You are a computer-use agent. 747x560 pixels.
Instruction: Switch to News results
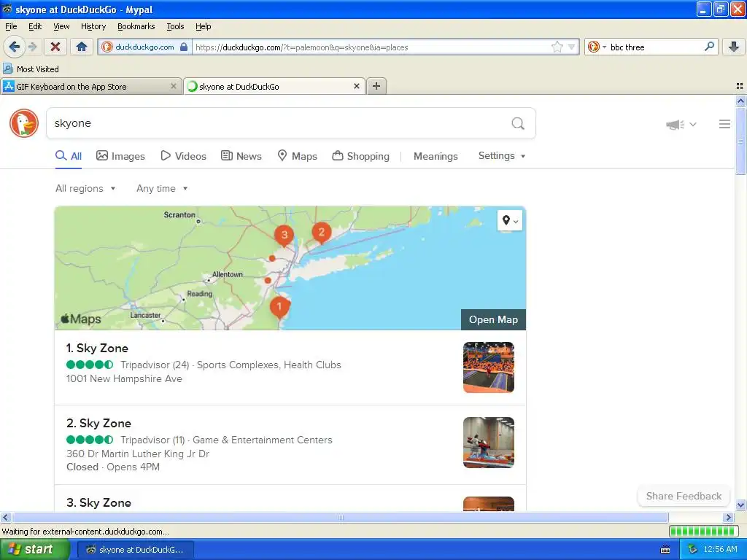tap(241, 156)
